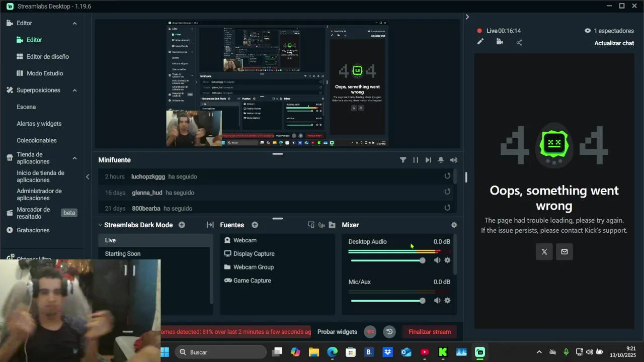
Task: Open the clip camera icon in chat header
Action: [500, 42]
